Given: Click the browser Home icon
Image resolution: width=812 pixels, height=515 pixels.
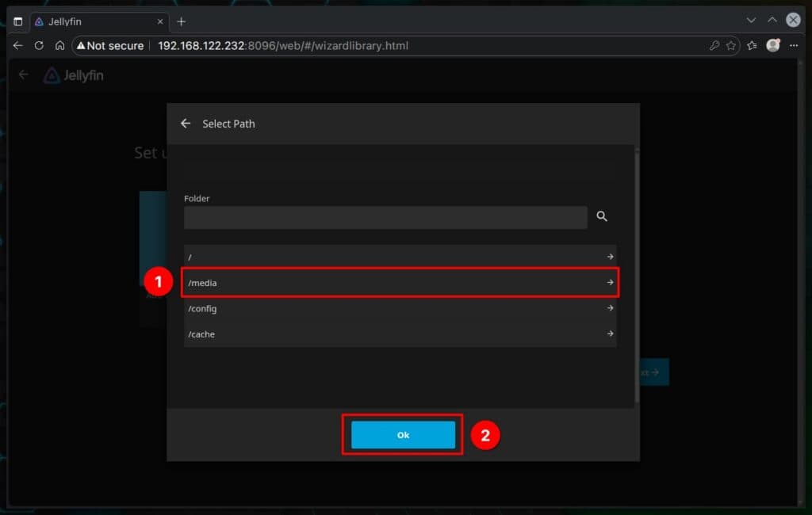Looking at the screenshot, I should [59, 46].
